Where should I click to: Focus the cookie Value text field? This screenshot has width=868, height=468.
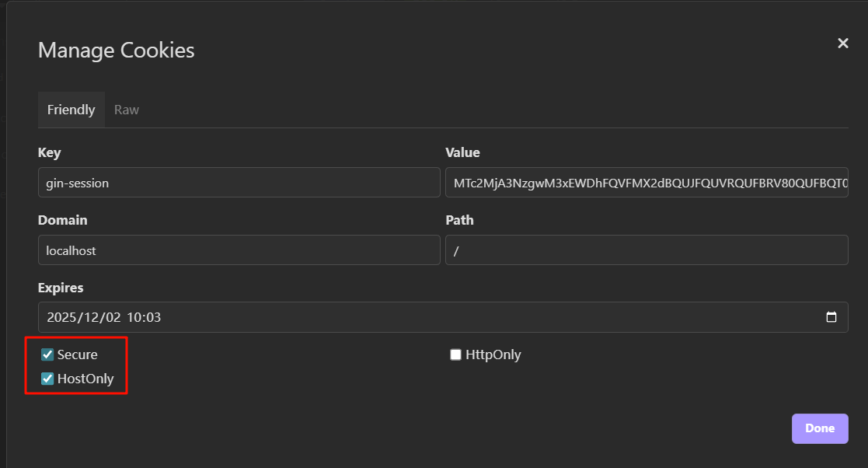pyautogui.click(x=646, y=183)
